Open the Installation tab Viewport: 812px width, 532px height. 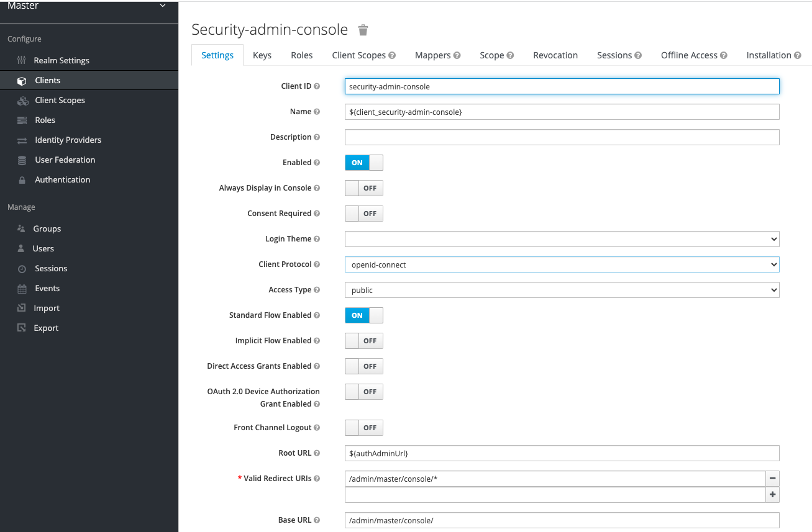click(x=769, y=55)
